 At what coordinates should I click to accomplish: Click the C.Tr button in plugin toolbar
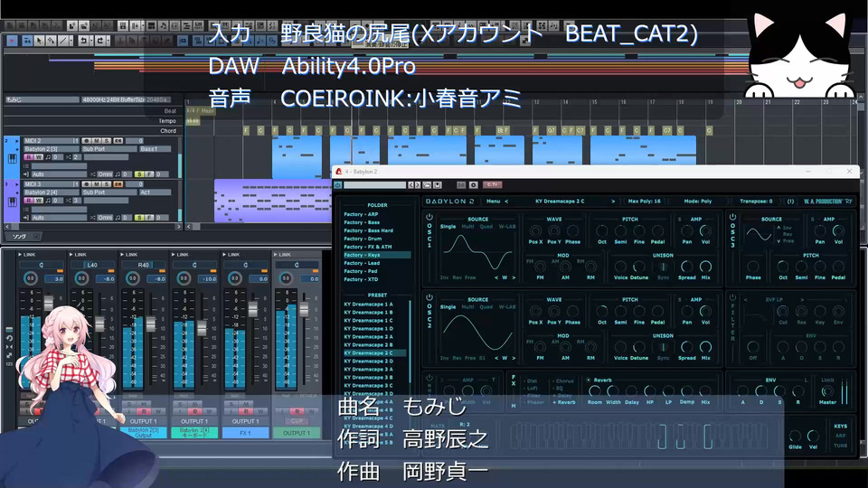click(492, 184)
